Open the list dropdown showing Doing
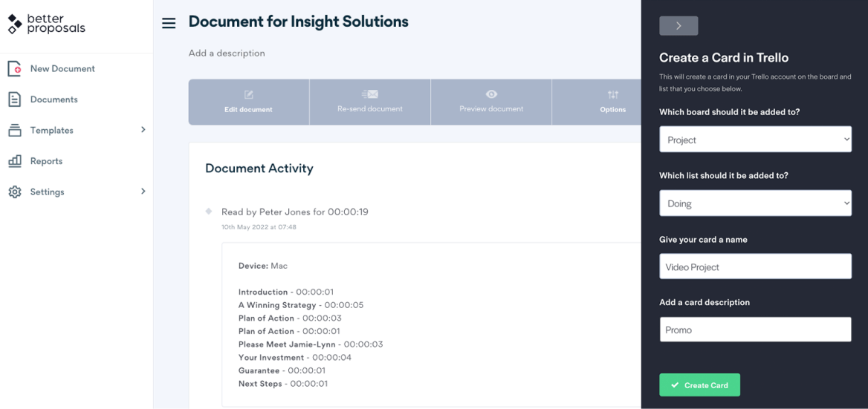The width and height of the screenshot is (868, 409). point(755,203)
